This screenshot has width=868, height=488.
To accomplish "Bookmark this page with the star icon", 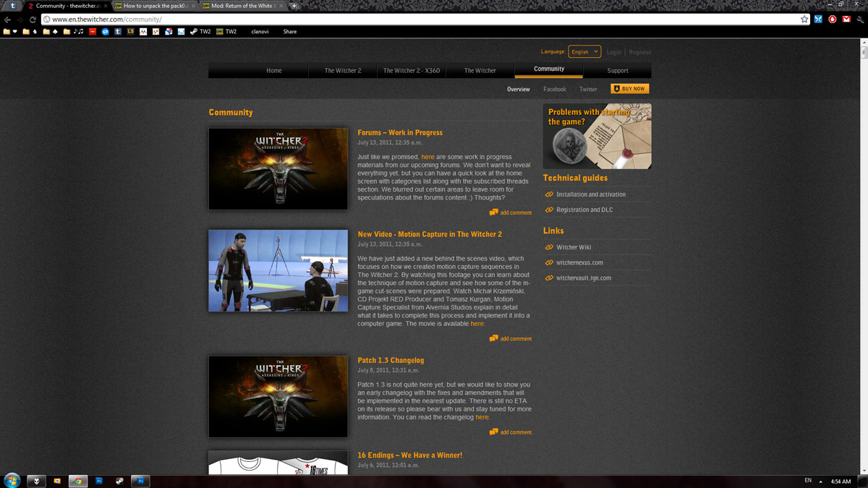I will point(804,20).
